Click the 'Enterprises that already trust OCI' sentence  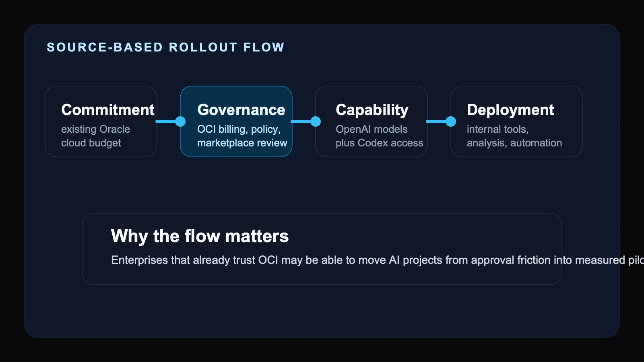click(x=378, y=260)
